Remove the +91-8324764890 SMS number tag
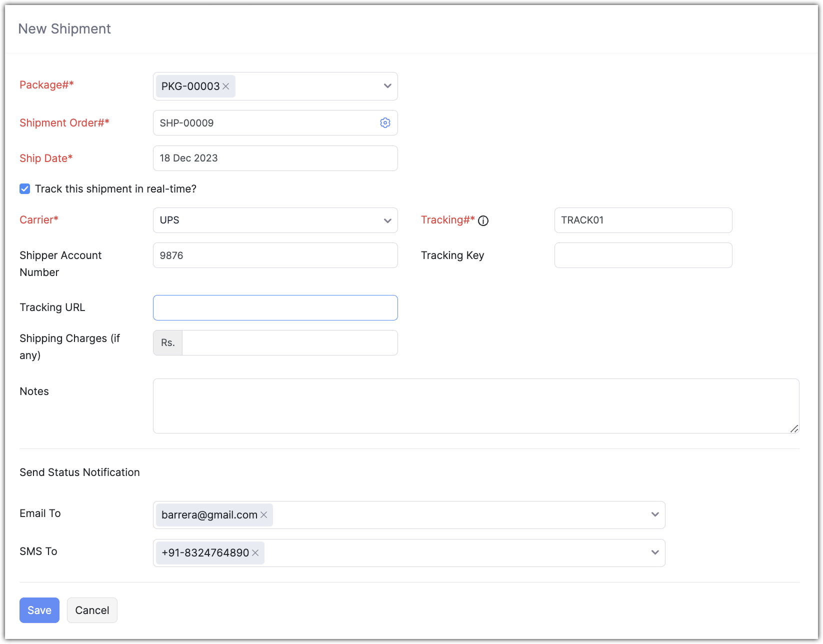 (x=255, y=553)
